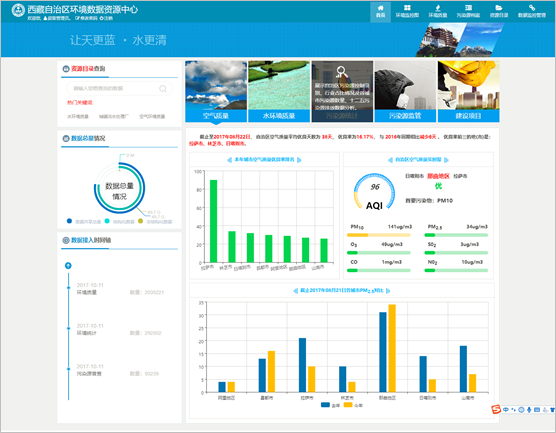Screen dimensions: 556x433
Task: Select the 污染源监管 image tile
Action: [405, 91]
